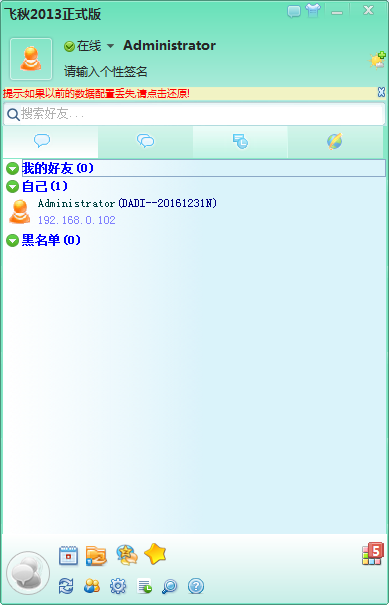The image size is (389, 605).
Task: Collapse the 黑名单 group arrow
Action: [12, 241]
